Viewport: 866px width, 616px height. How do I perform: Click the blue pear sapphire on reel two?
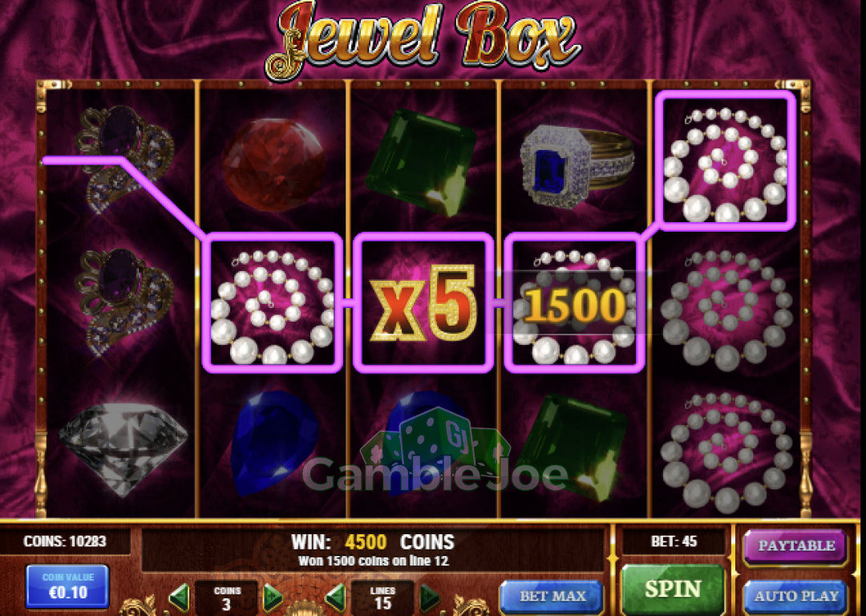point(274,442)
